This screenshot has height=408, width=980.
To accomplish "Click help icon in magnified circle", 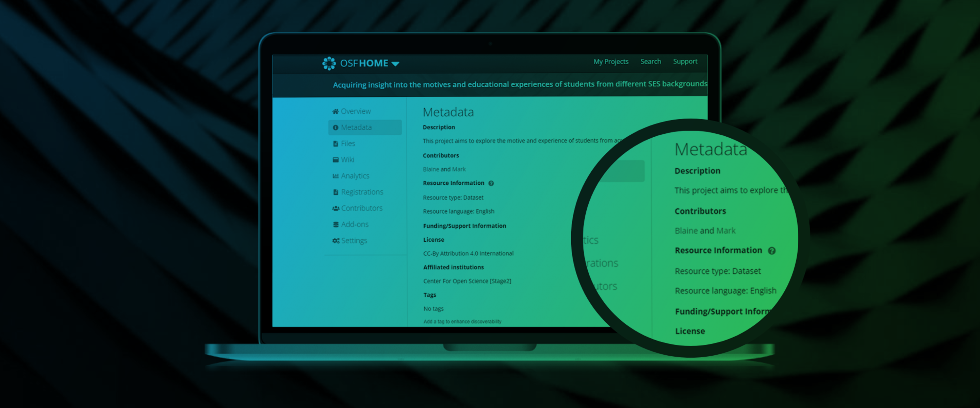I will click(772, 251).
